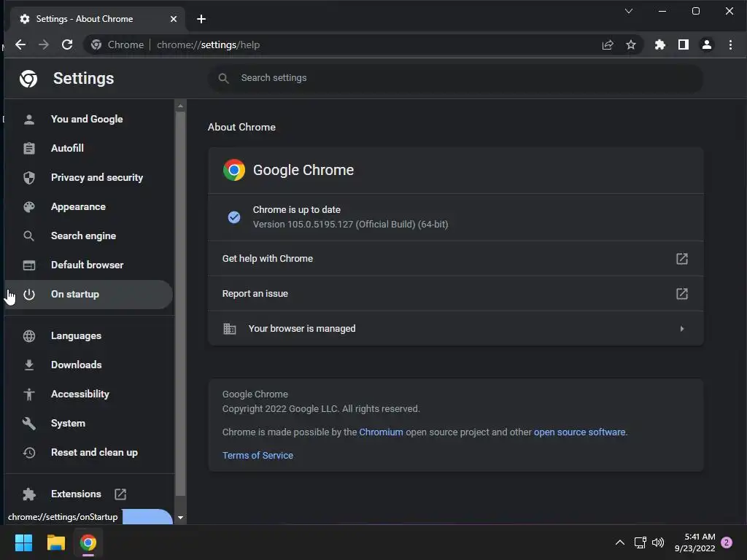The width and height of the screenshot is (747, 560).
Task: Open the tab search chevron in title bar
Action: pyautogui.click(x=629, y=11)
